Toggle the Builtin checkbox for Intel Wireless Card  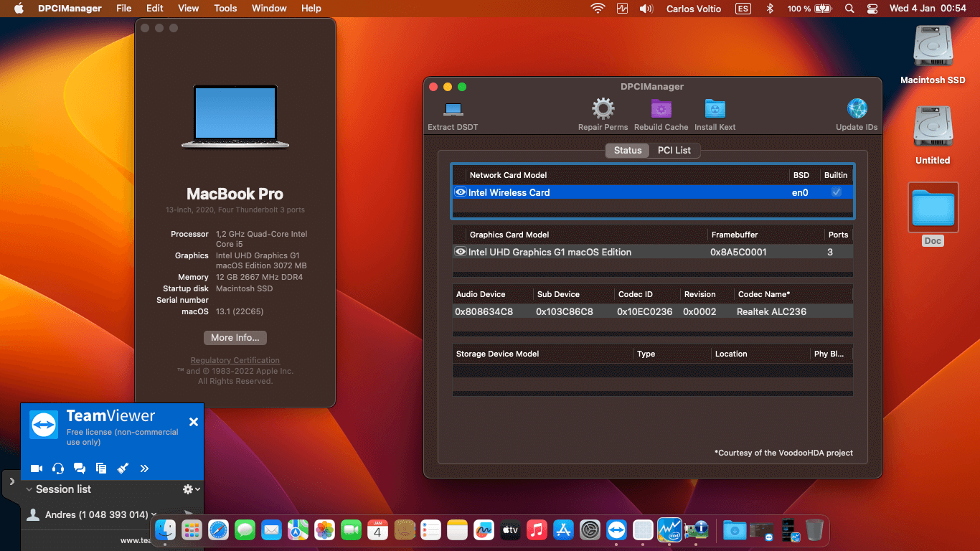[836, 192]
